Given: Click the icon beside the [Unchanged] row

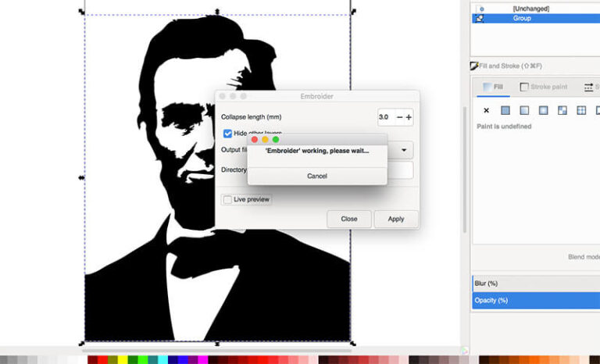Looking at the screenshot, I should coord(481,9).
